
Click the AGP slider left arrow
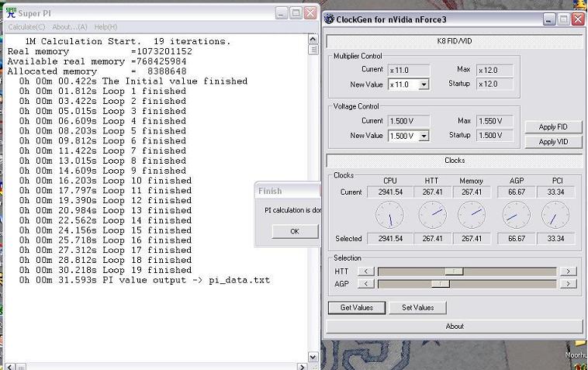(x=366, y=284)
